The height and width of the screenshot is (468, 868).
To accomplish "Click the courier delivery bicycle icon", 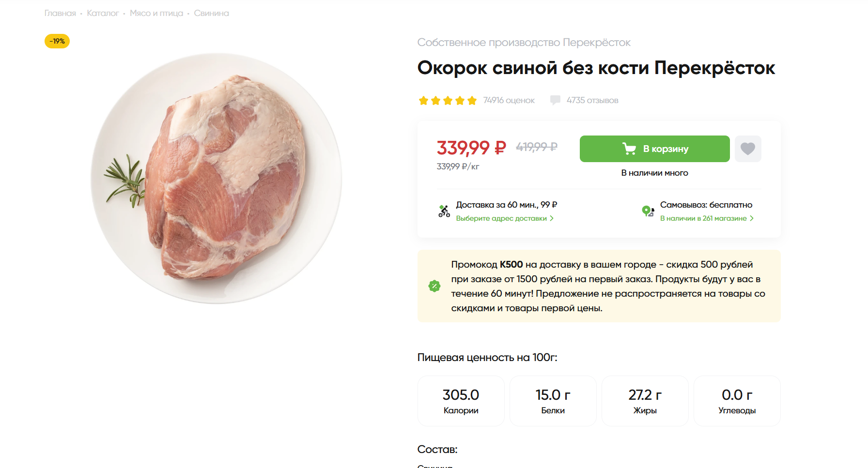I will [x=444, y=211].
